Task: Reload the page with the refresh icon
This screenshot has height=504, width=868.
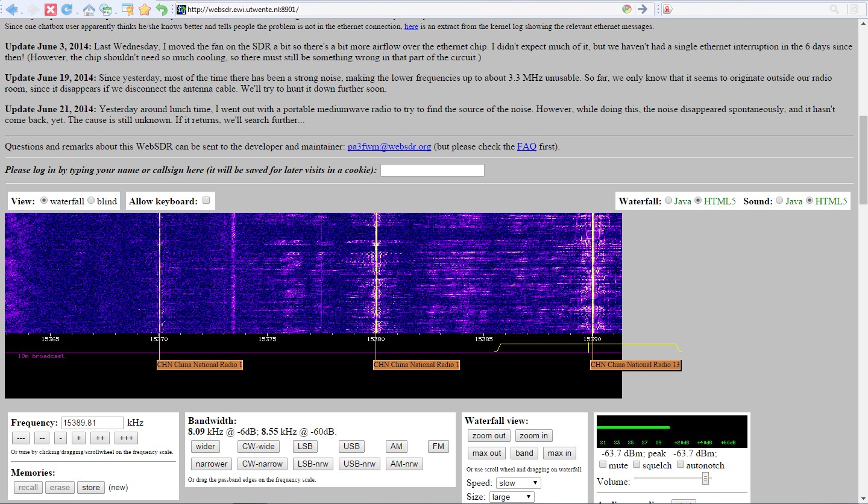Action: 67,9
